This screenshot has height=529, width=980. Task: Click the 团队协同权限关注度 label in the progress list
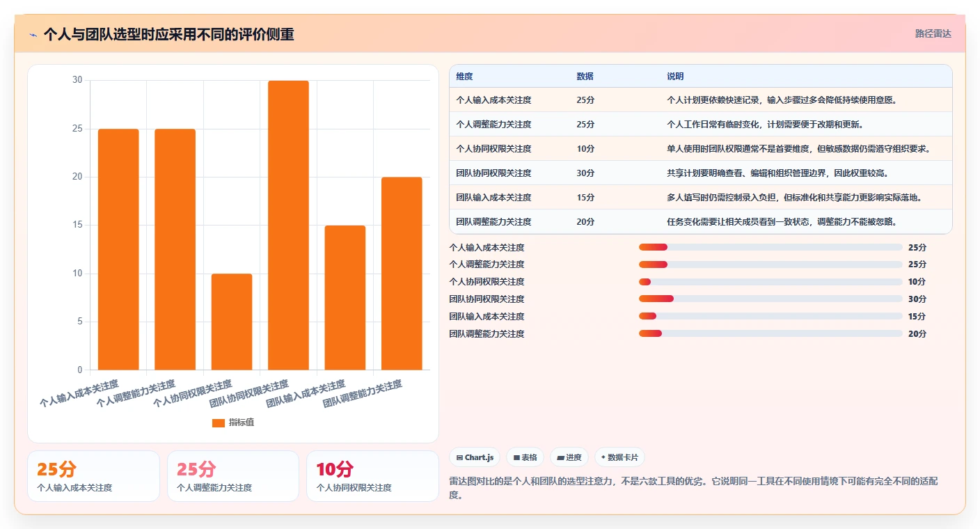pos(487,299)
